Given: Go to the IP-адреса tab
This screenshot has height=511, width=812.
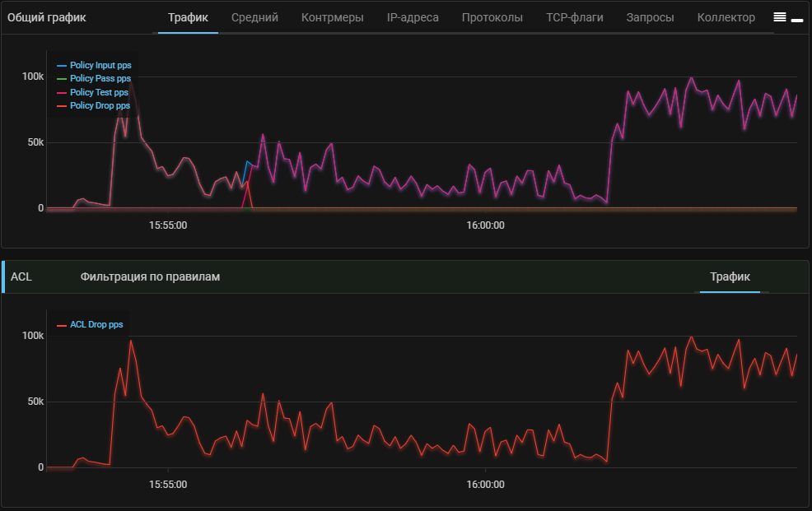Looking at the screenshot, I should [413, 17].
